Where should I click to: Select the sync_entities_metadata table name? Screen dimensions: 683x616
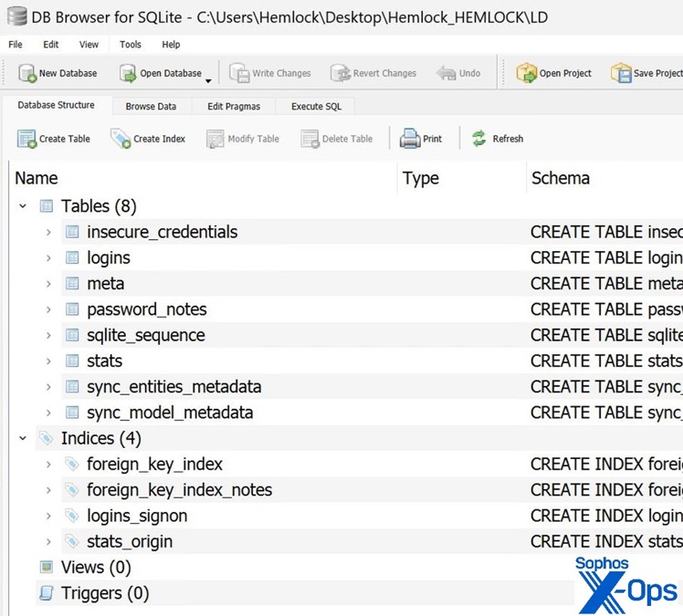click(x=173, y=387)
